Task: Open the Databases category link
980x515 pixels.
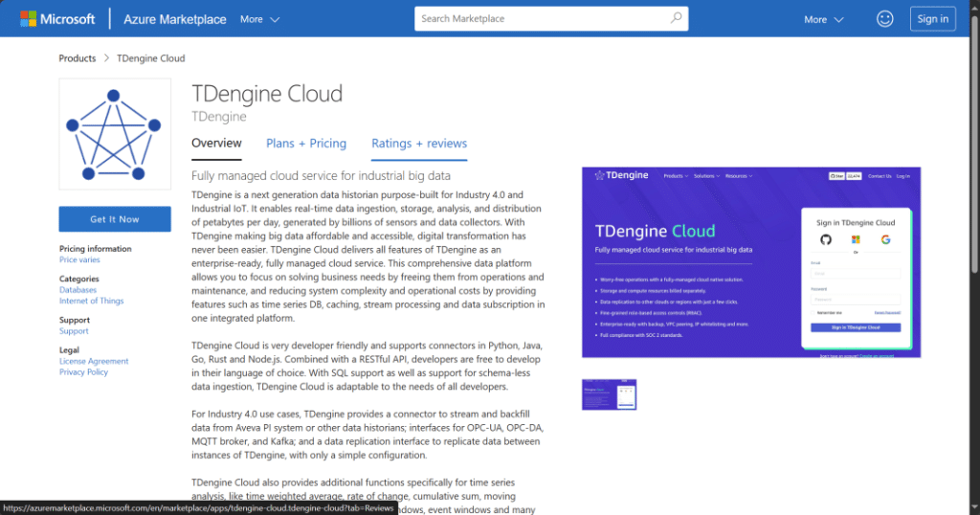Action: (78, 290)
